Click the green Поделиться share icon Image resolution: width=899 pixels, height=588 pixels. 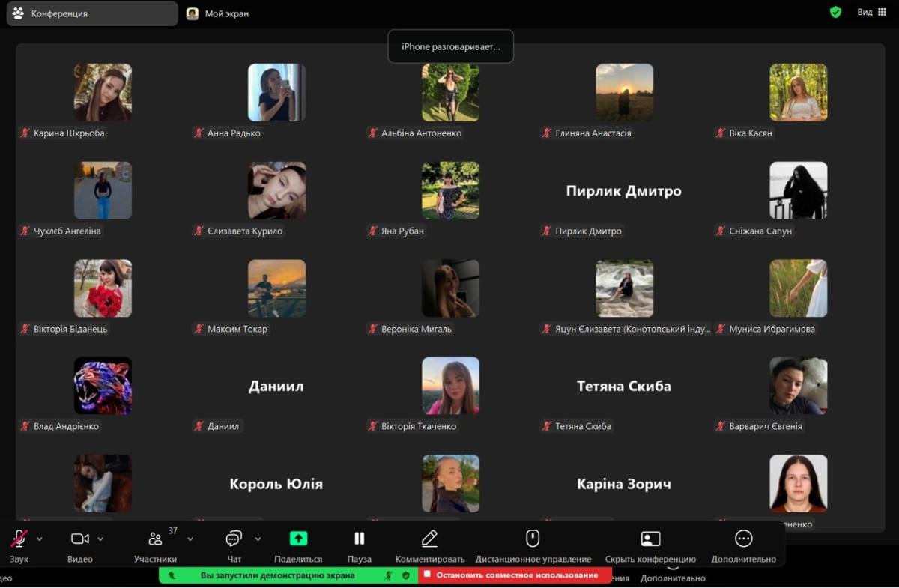pyautogui.click(x=298, y=539)
